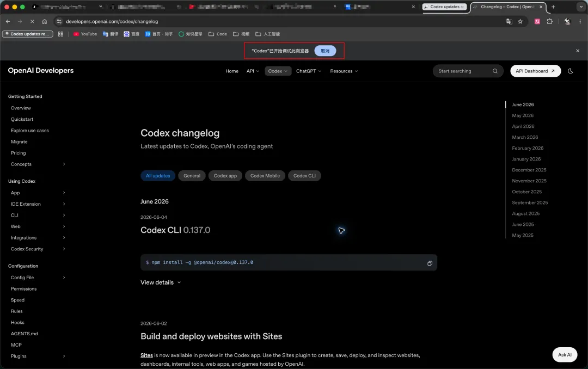Screen dimensions: 588x369
Task: Expand Plugins sidebar section
Action: [x=64, y=356]
